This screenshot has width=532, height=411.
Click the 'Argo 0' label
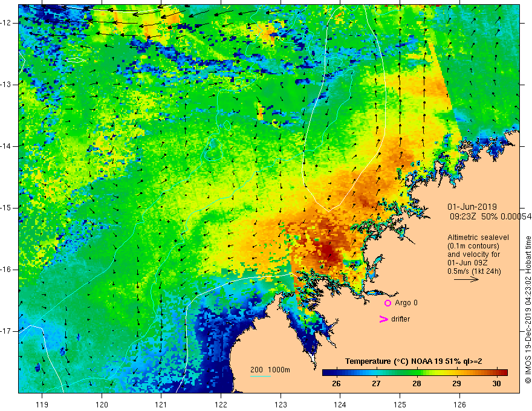coord(406,303)
